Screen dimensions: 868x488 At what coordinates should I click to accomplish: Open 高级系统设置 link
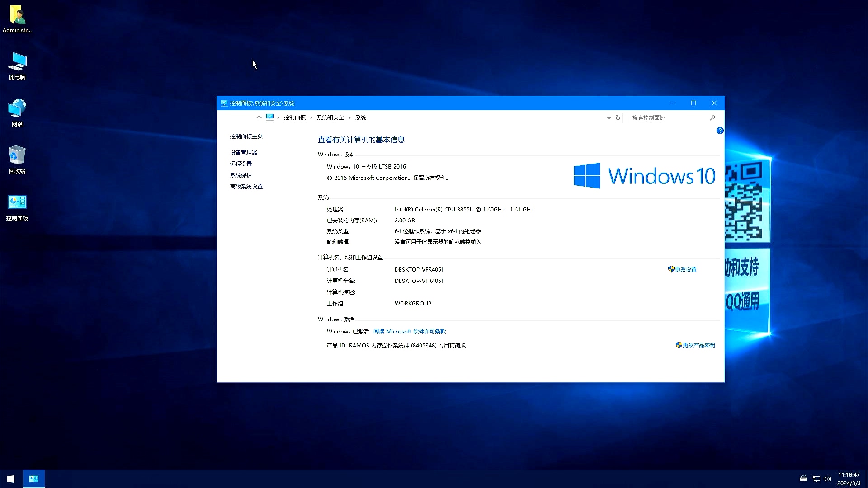pyautogui.click(x=246, y=186)
